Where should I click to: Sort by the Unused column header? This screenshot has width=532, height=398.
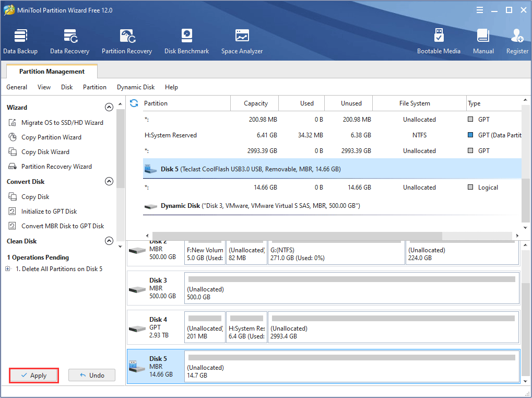[348, 103]
